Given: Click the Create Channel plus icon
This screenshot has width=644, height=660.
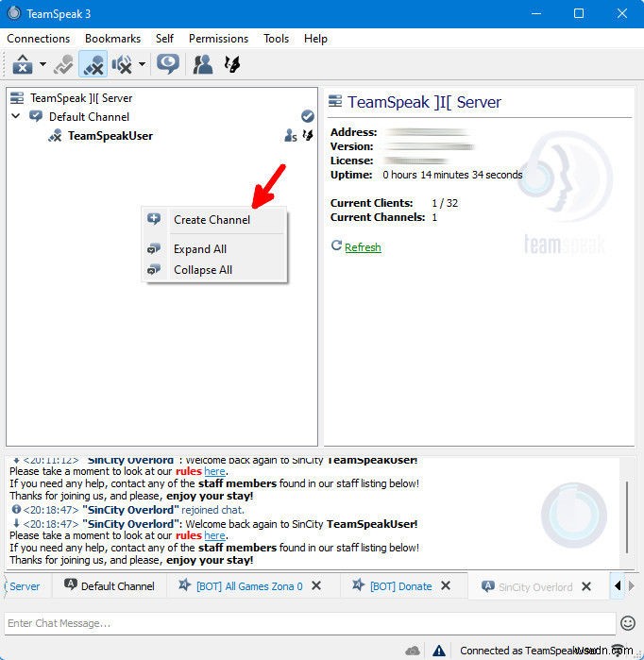Looking at the screenshot, I should [x=154, y=219].
